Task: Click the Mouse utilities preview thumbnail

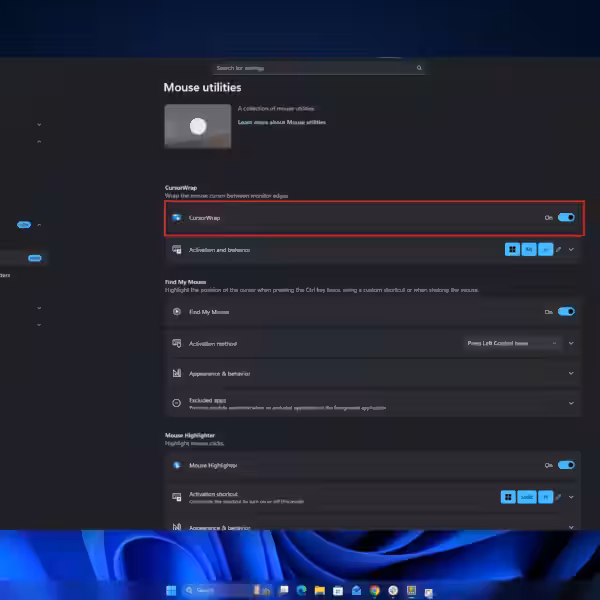Action: click(197, 126)
